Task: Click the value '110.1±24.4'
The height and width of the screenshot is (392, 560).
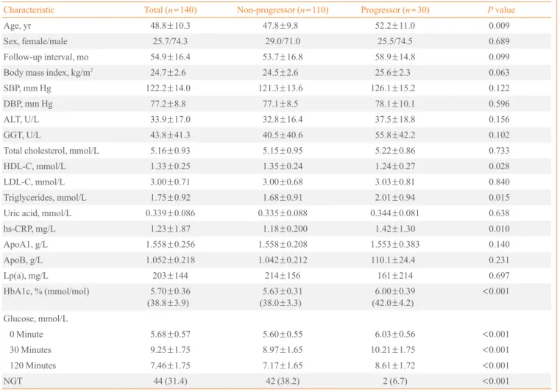Action: 393,260
